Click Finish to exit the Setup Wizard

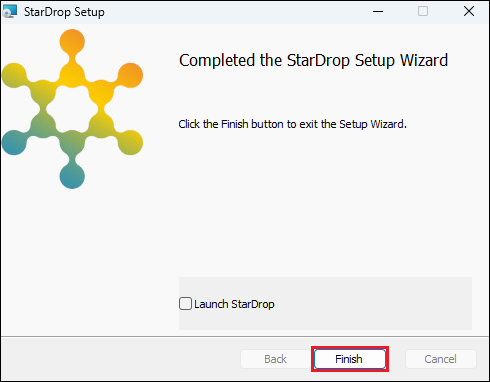point(350,359)
